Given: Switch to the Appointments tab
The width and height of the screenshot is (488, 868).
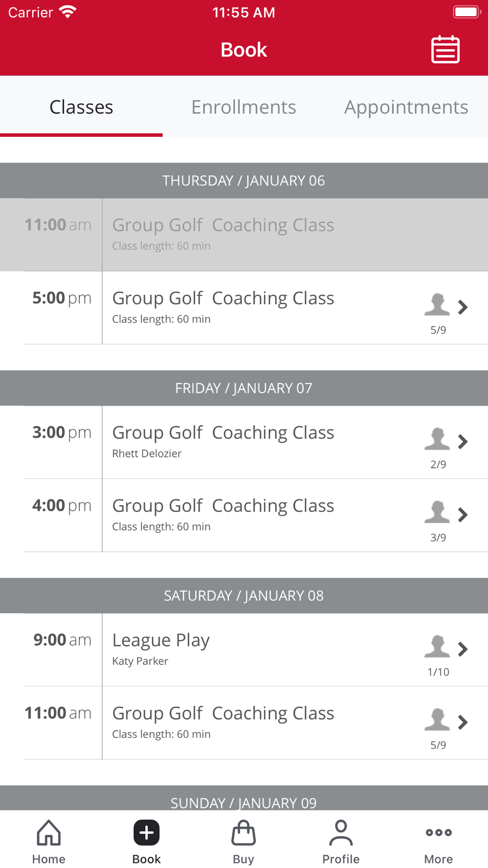Looking at the screenshot, I should pyautogui.click(x=406, y=107).
